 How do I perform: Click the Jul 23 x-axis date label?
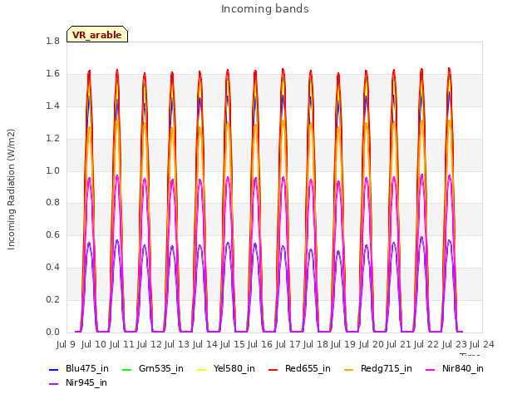pyautogui.click(x=455, y=344)
